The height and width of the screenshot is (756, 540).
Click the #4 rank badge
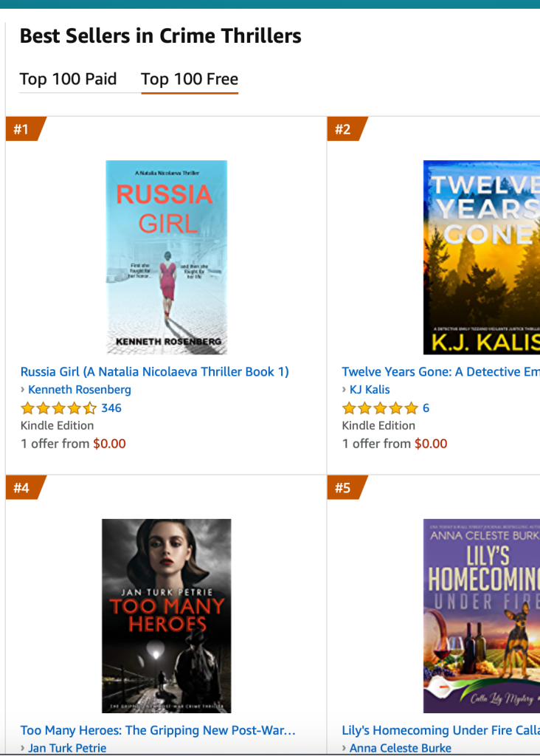pyautogui.click(x=22, y=488)
